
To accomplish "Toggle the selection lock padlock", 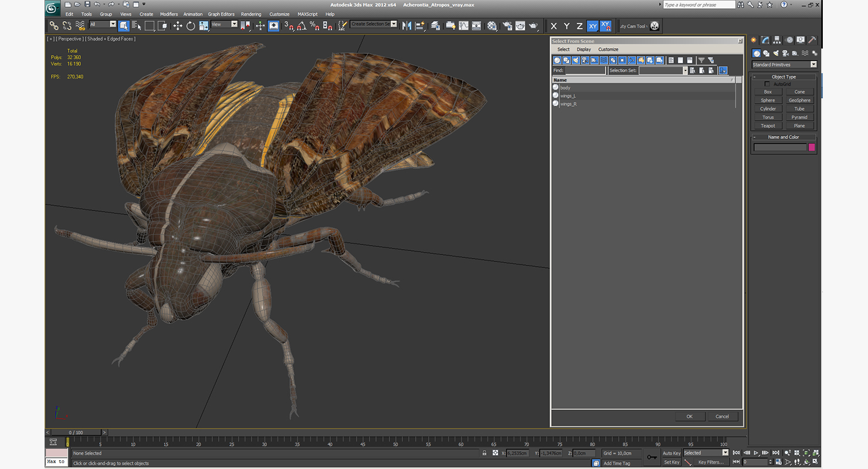I will click(484, 453).
